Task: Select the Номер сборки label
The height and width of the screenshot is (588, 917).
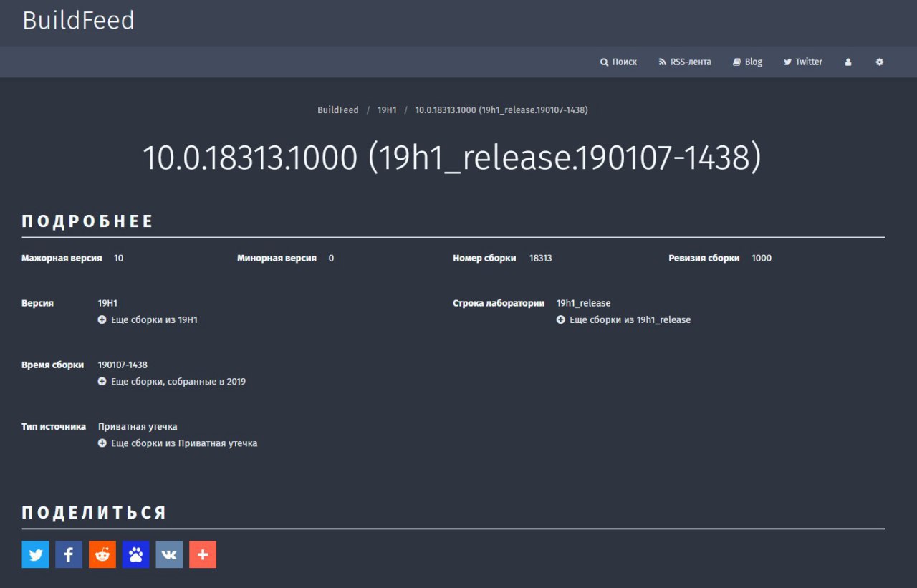Action: (x=484, y=259)
